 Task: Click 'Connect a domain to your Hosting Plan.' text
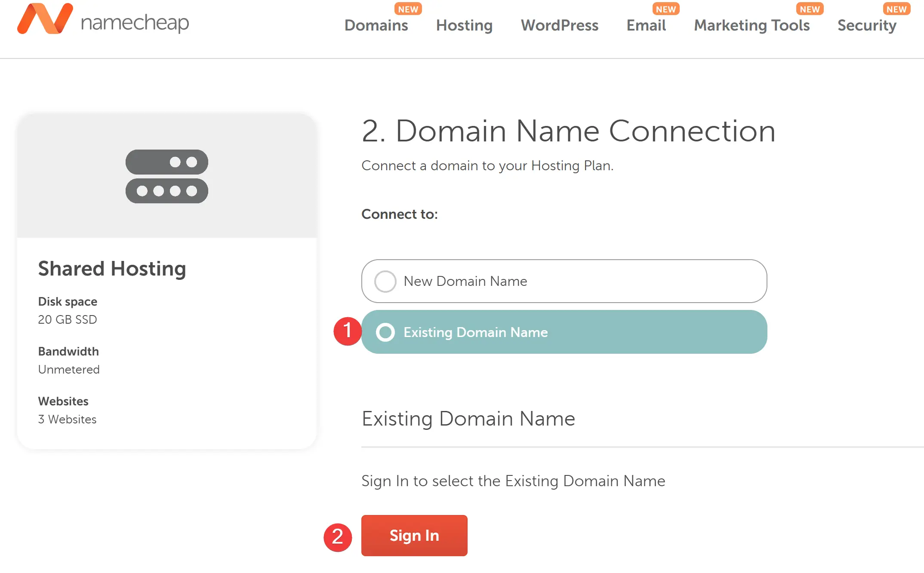tap(487, 165)
